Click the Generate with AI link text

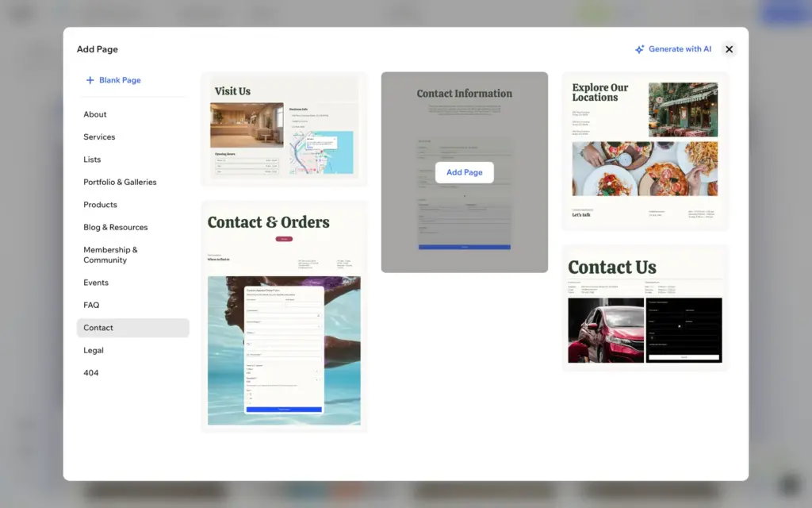point(680,48)
